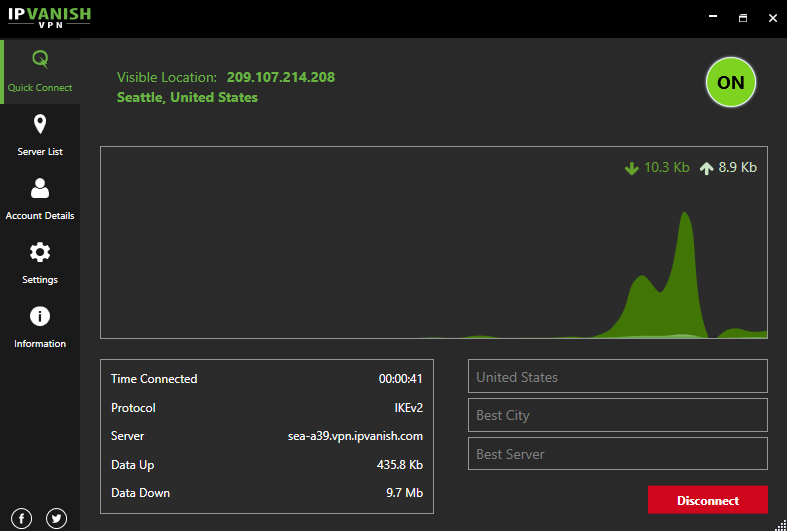The width and height of the screenshot is (787, 531).
Task: Close the IPVanish window
Action: 773,18
